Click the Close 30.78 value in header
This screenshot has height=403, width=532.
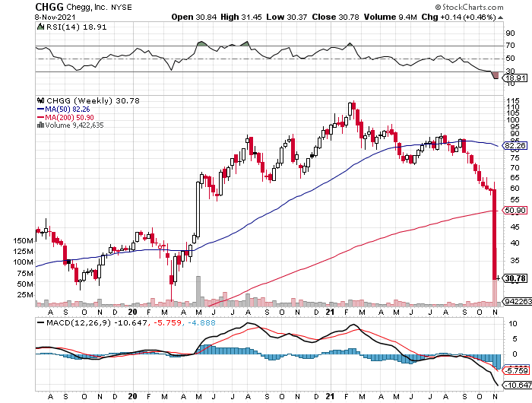(x=335, y=17)
